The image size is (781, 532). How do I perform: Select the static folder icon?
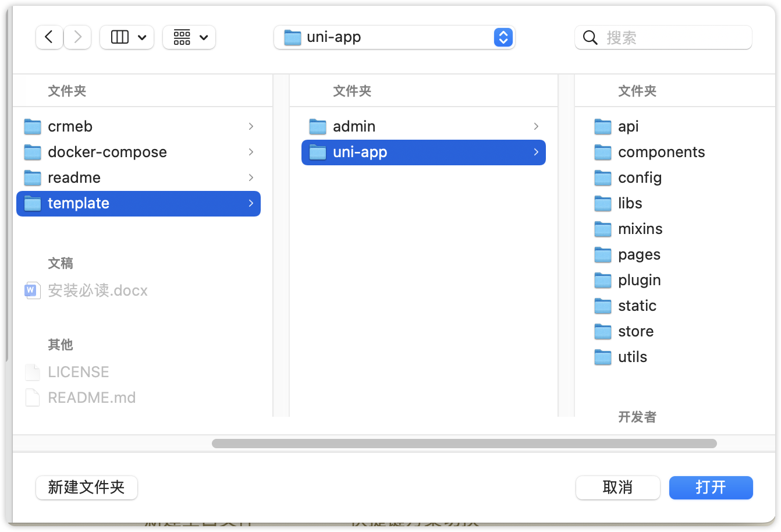[603, 306]
